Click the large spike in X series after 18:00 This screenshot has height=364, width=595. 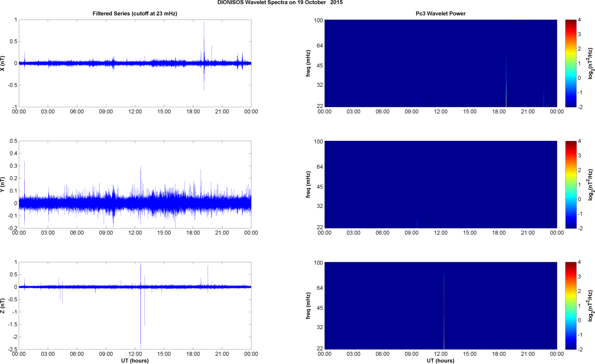[x=204, y=56]
